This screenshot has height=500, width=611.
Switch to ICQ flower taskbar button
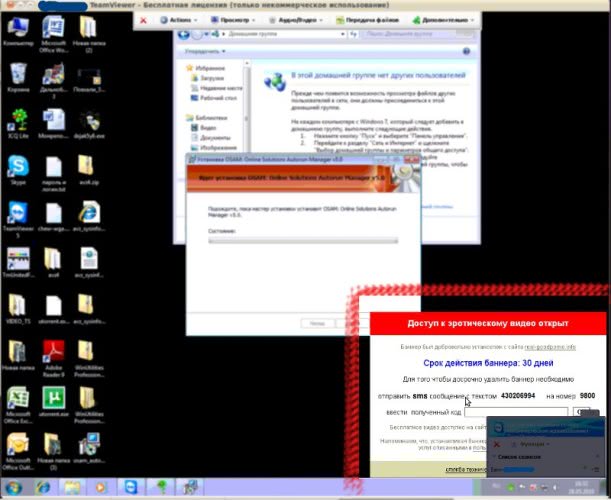coord(161,488)
